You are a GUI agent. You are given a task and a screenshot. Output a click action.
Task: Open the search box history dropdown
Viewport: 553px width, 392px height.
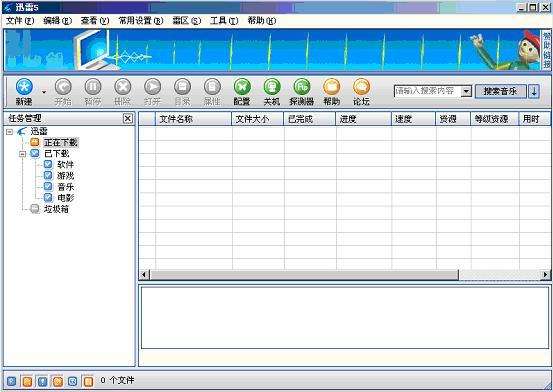(466, 91)
